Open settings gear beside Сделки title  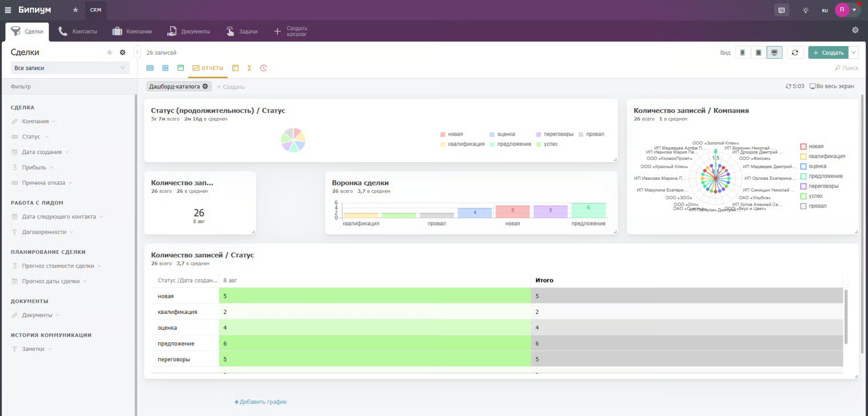pyautogui.click(x=122, y=52)
